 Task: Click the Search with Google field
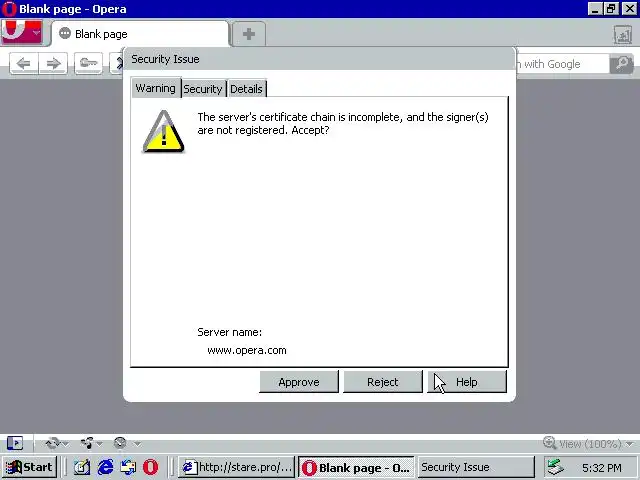click(562, 64)
